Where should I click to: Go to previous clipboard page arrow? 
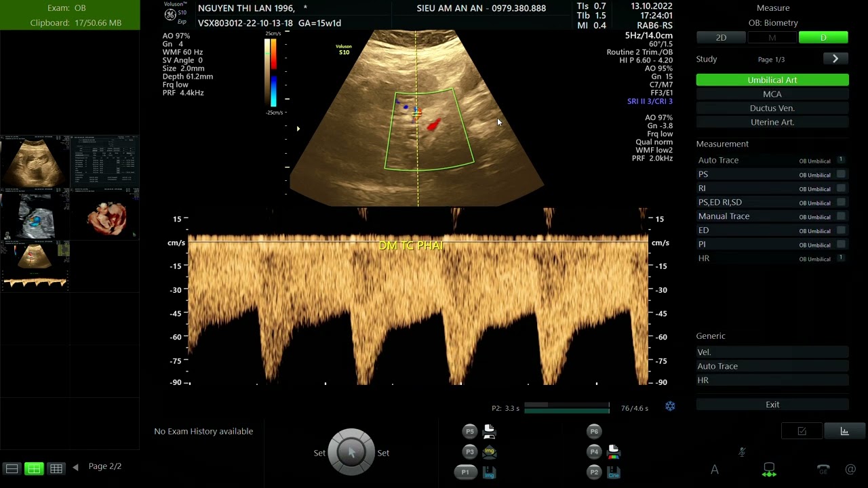point(75,467)
